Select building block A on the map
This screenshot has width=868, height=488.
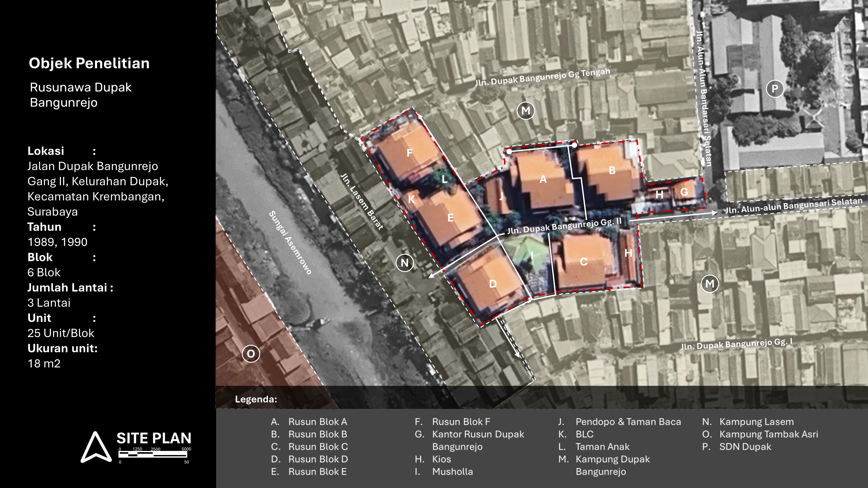543,179
